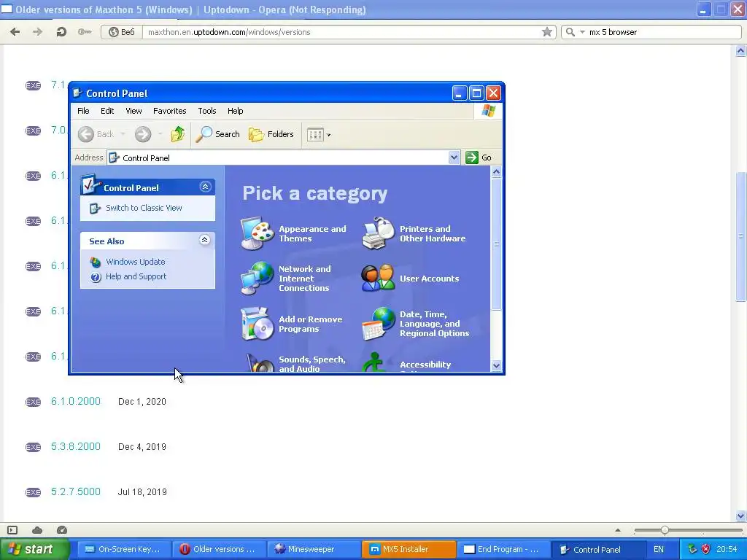The height and width of the screenshot is (560, 747).
Task: Click the Up folder toolbar icon
Action: pyautogui.click(x=178, y=134)
